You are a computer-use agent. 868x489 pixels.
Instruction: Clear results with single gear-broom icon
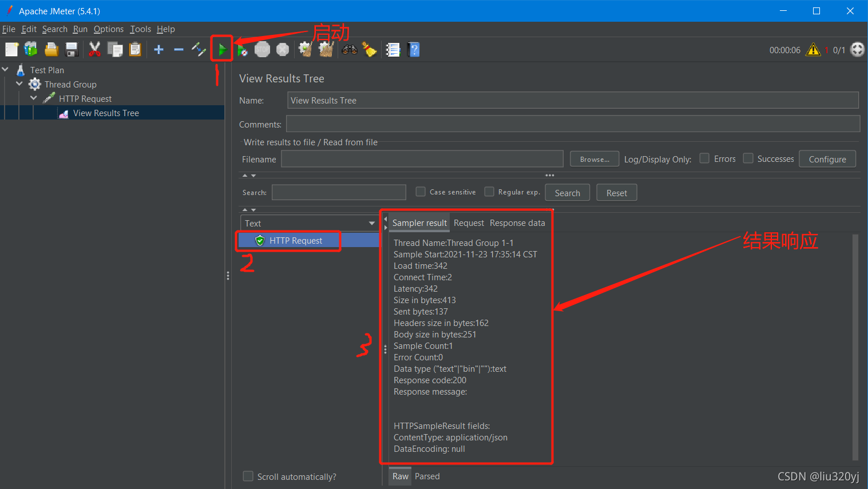coord(306,50)
